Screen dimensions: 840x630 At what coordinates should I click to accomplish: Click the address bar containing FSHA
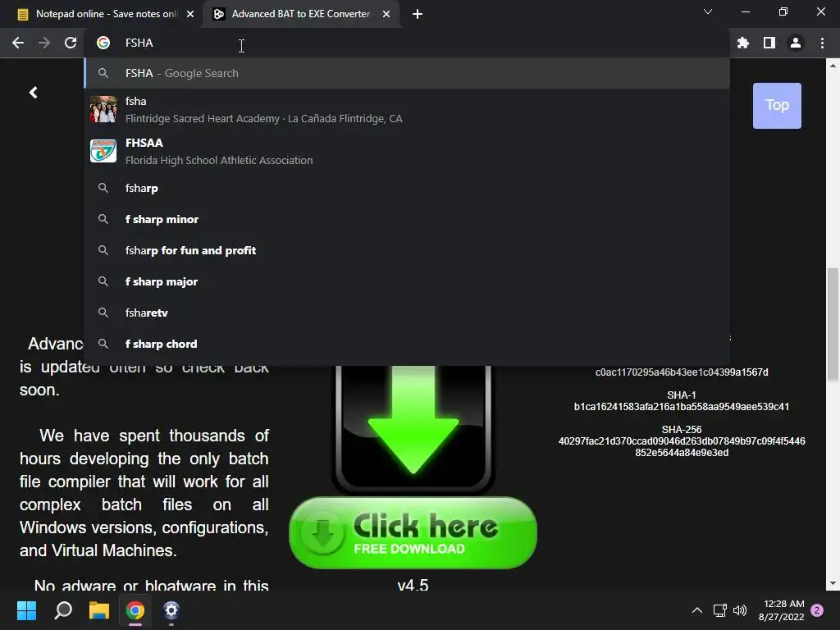(407, 43)
